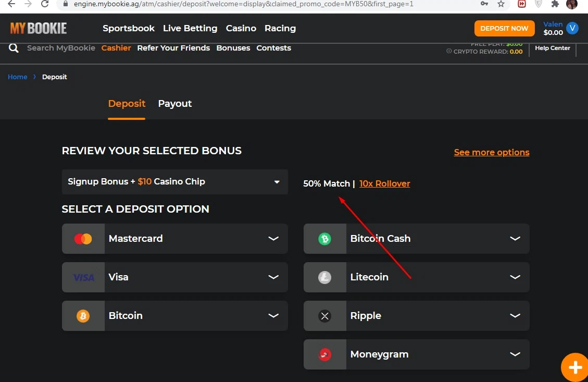The image size is (588, 382).
Task: Expand the Visa deposit option
Action: point(175,277)
